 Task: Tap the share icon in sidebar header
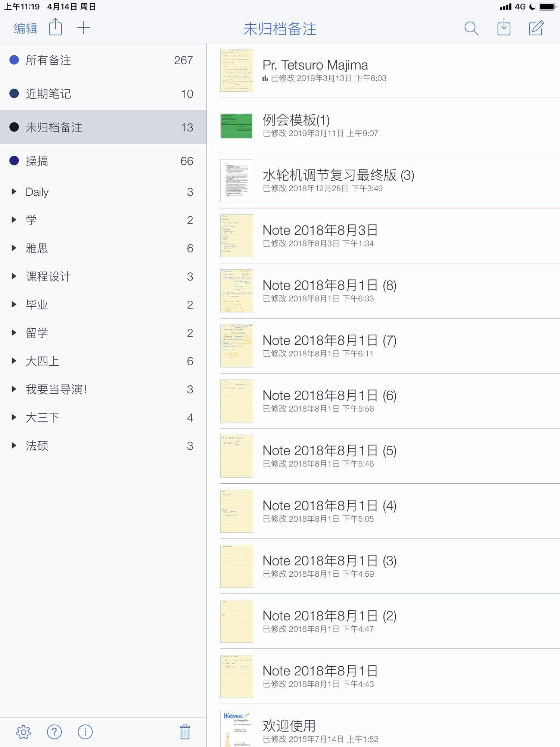(x=56, y=27)
